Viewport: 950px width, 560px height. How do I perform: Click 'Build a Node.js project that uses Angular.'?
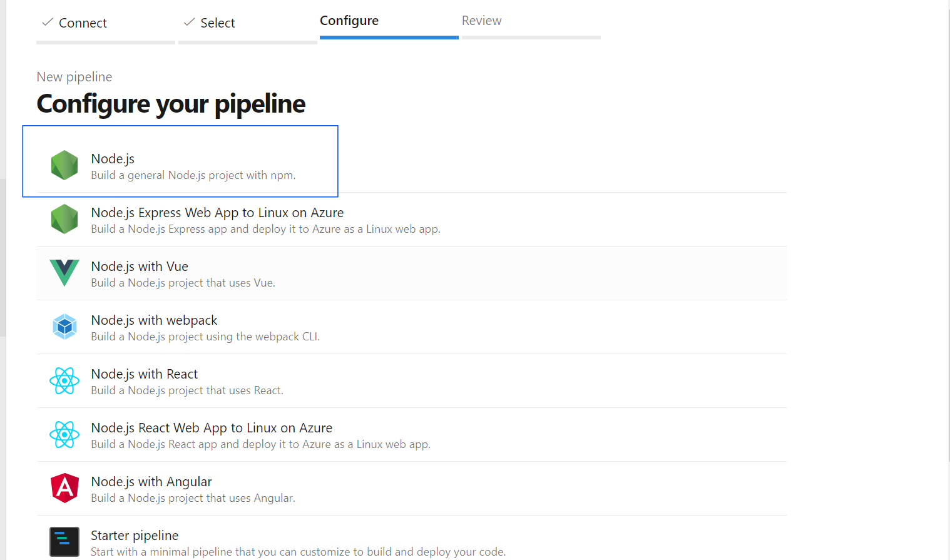pyautogui.click(x=193, y=498)
